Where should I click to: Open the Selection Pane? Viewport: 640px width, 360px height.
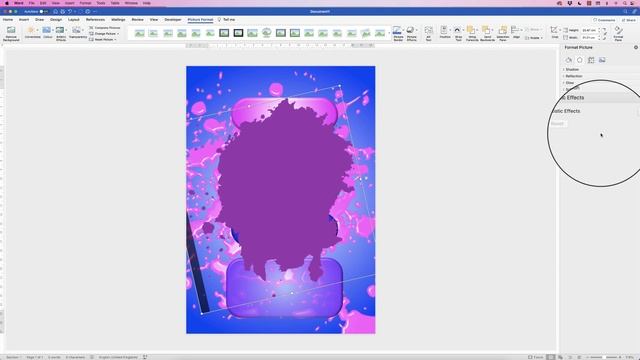click(x=502, y=33)
